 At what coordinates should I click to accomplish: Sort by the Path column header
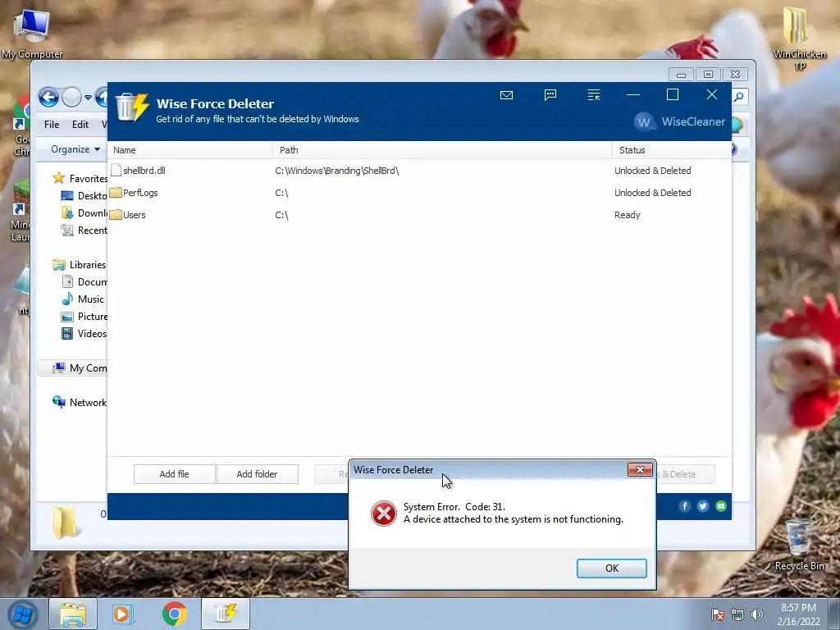tap(442, 150)
